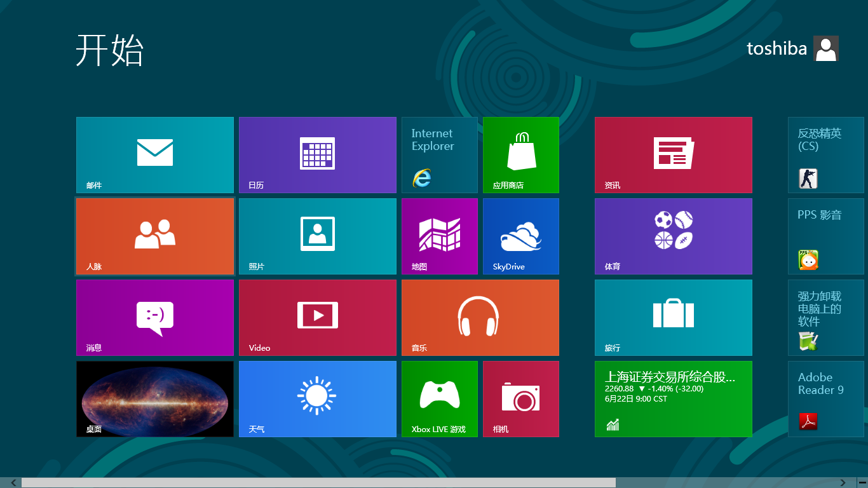Click the 开始 Start heading
This screenshot has height=488, width=868.
(x=110, y=50)
